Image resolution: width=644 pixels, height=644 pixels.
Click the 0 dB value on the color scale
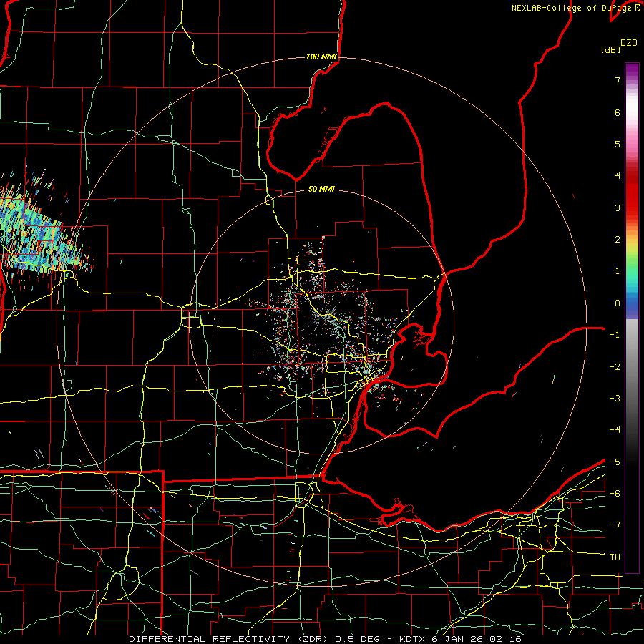618,303
